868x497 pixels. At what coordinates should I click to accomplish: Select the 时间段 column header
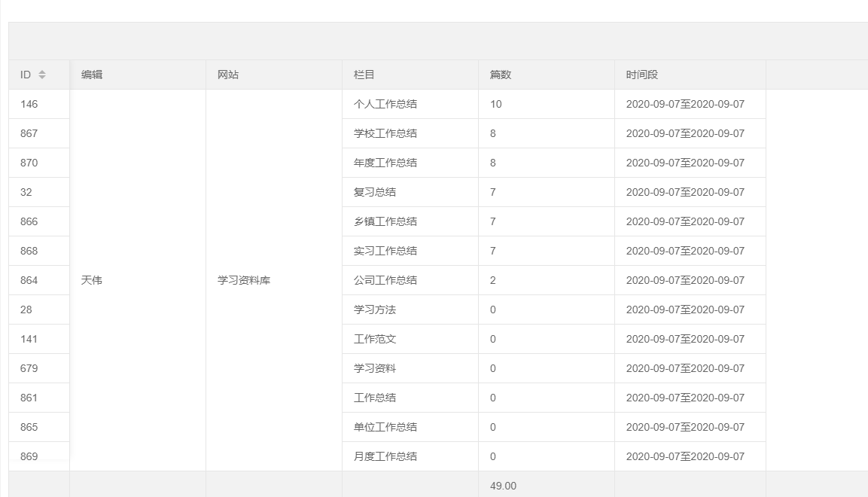click(642, 75)
